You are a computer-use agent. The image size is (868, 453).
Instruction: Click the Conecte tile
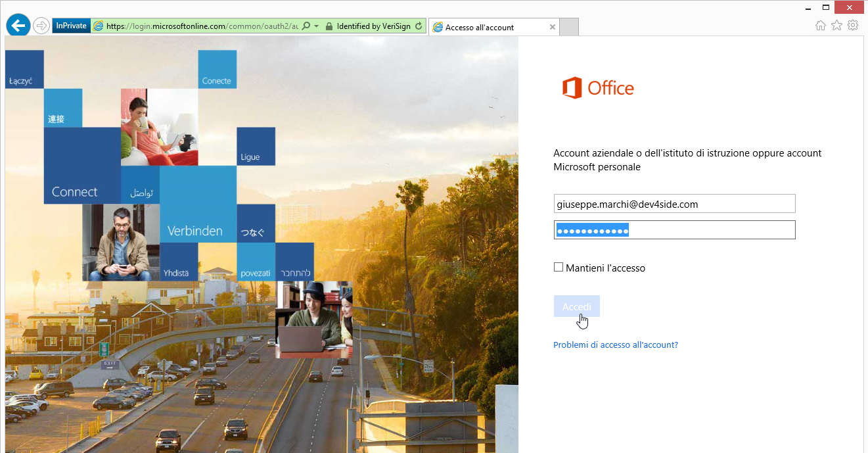click(x=217, y=69)
